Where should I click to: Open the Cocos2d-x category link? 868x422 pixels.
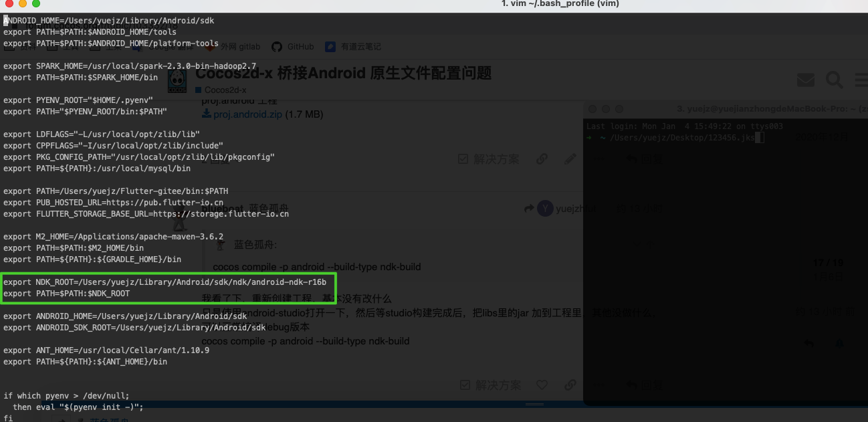pyautogui.click(x=221, y=90)
